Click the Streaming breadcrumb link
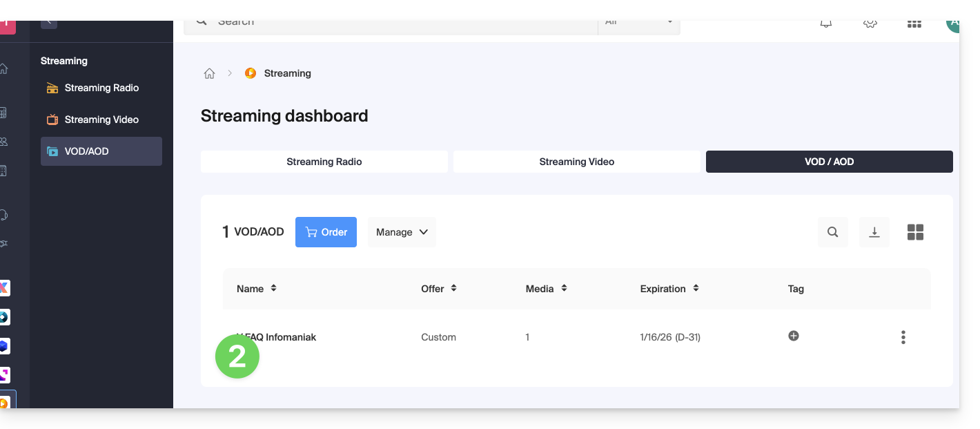 coord(287,73)
